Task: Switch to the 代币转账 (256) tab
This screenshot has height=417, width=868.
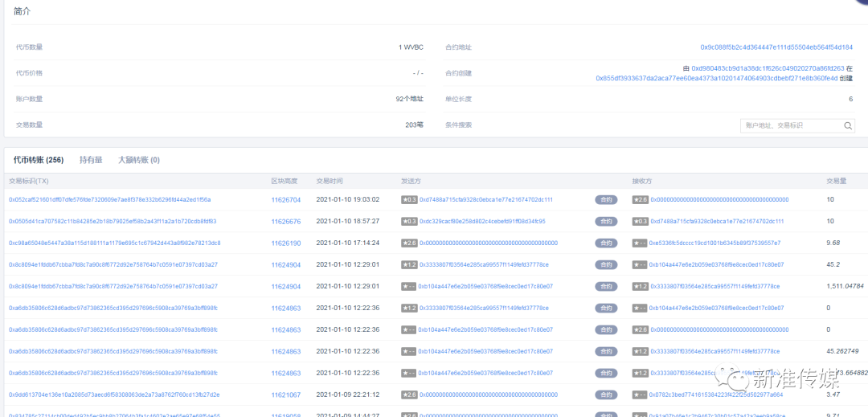Action: pyautogui.click(x=39, y=160)
